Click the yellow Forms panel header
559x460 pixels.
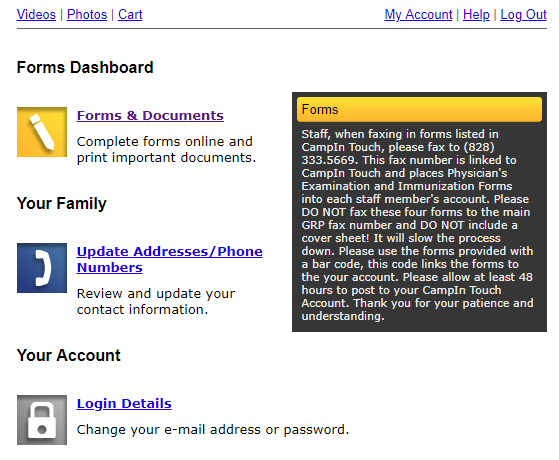[x=419, y=109]
